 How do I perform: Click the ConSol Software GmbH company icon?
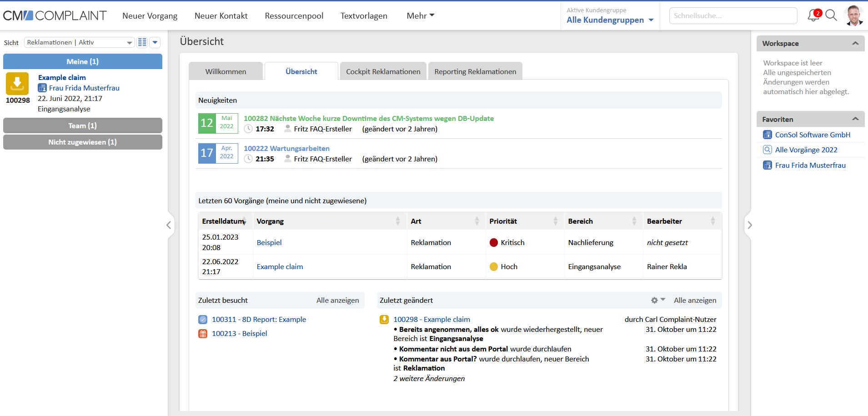click(768, 135)
